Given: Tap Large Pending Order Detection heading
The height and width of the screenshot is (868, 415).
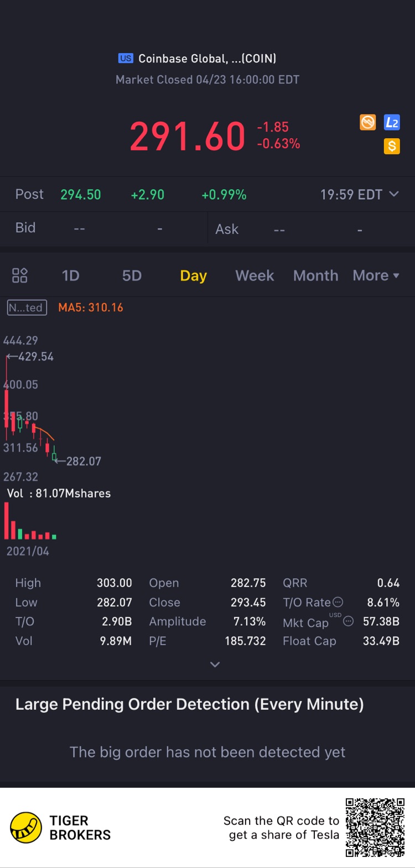Looking at the screenshot, I should click(190, 704).
